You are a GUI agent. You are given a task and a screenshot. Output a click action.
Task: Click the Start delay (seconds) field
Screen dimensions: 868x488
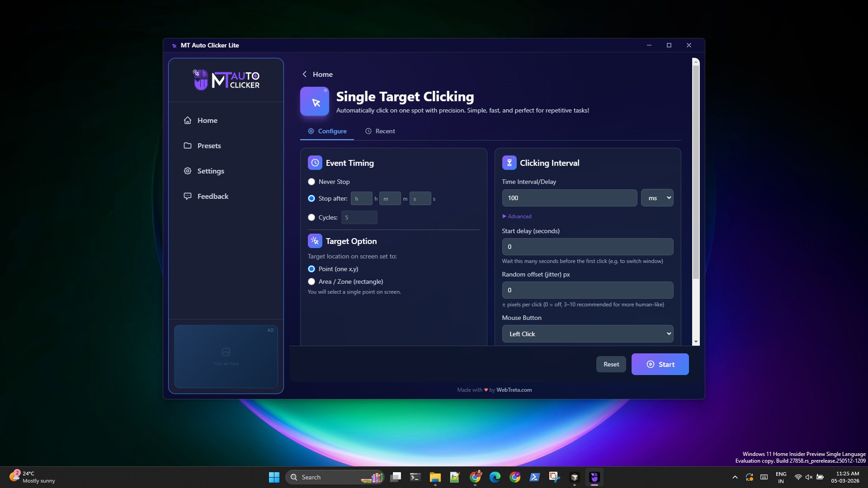[588, 247]
